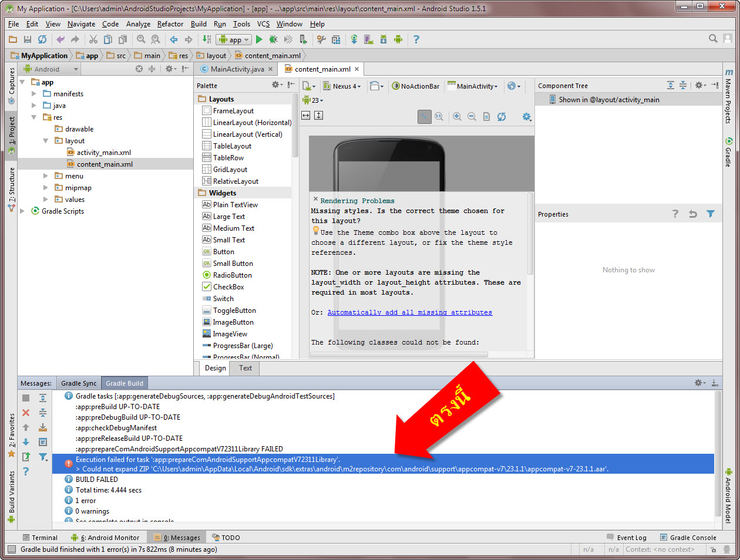
Task: Open the Android project view dropdown
Action: click(51, 69)
